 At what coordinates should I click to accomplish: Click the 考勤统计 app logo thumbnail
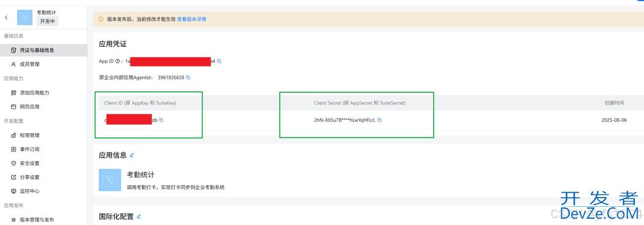pyautogui.click(x=109, y=180)
